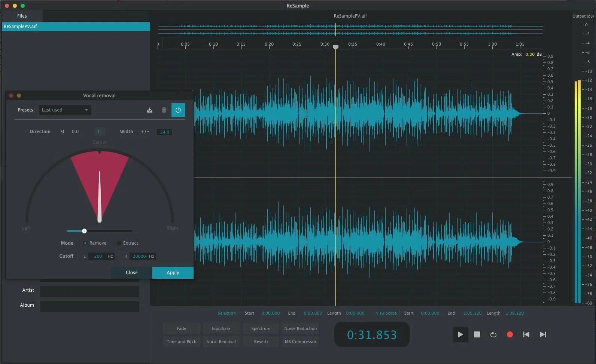Delete preset using the trash icon
Viewport: 596px width, 364px height.
tap(164, 110)
